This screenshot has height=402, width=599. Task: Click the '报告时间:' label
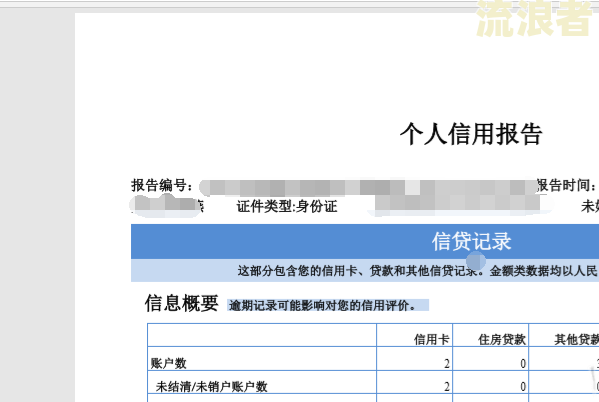(x=567, y=185)
